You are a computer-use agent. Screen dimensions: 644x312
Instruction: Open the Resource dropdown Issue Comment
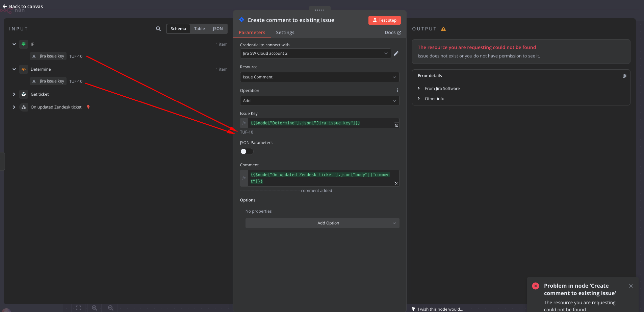pyautogui.click(x=319, y=77)
